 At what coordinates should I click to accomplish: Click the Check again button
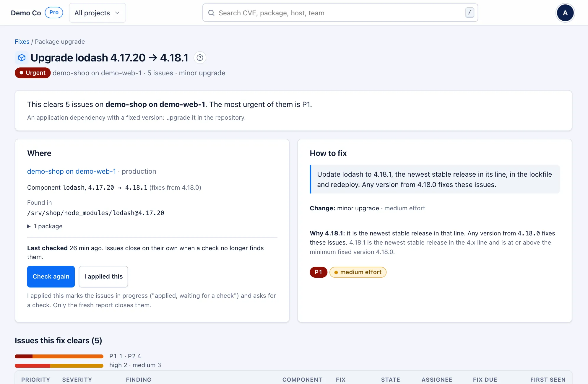pyautogui.click(x=51, y=276)
